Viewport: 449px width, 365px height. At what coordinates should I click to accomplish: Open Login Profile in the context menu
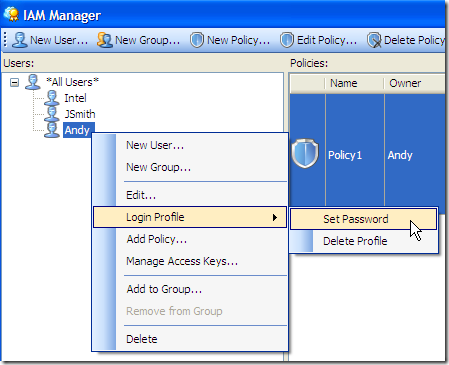tap(190, 217)
